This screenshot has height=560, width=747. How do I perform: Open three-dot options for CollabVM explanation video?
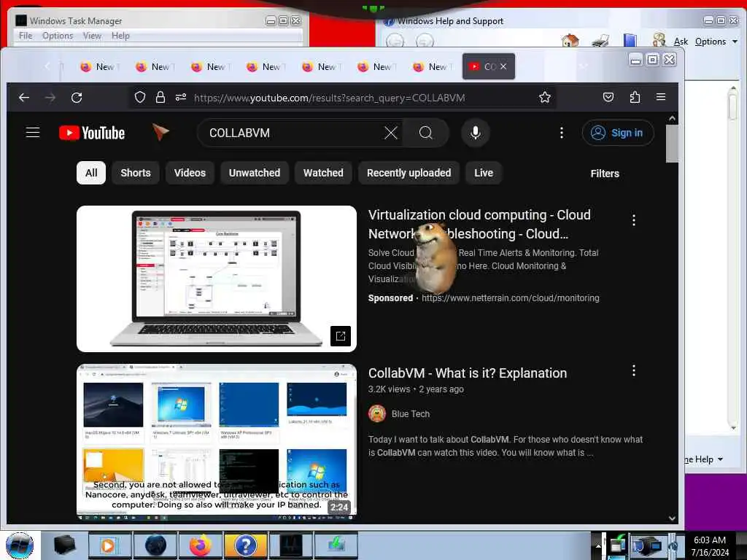pos(633,371)
